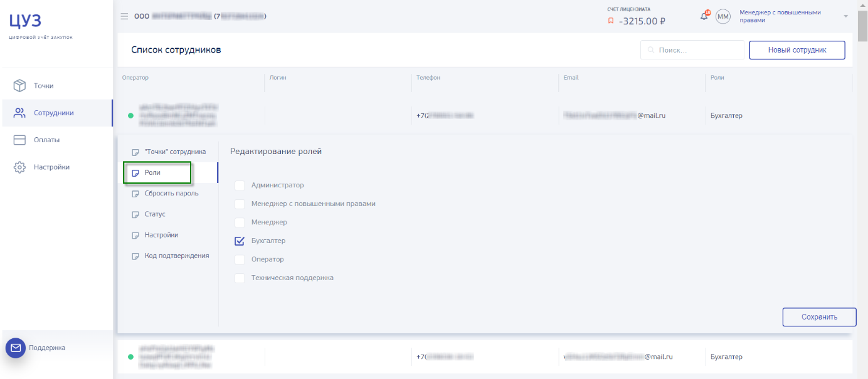This screenshot has width=868, height=379.
Task: Click the Сохранить button
Action: 819,317
